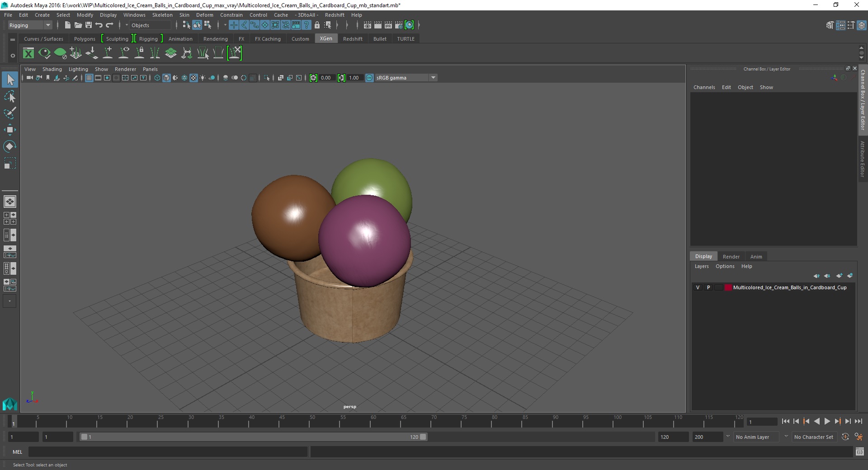Open the shelf tab menu button
This screenshot has width=868, height=470.
pyautogui.click(x=13, y=40)
